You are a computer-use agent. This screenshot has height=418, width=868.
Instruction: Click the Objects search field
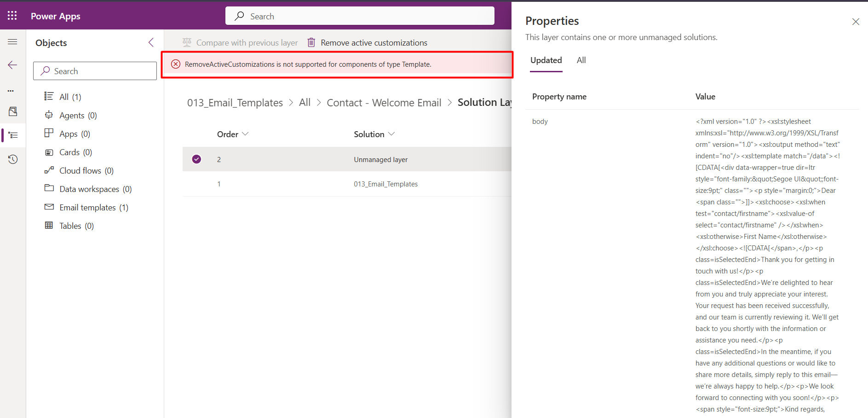point(95,71)
